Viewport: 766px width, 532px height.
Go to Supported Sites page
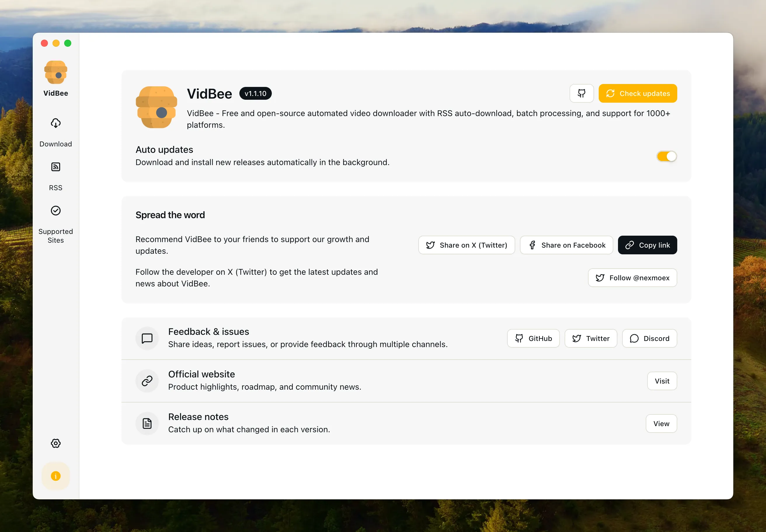[x=56, y=224]
